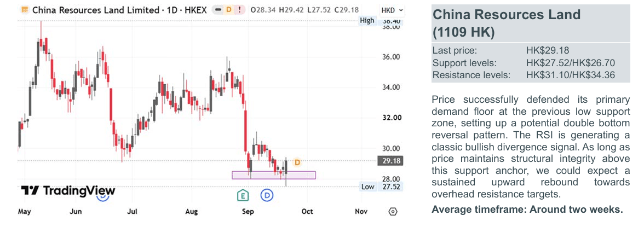The image size is (644, 233).
Task: Select the purple support zone rectangle
Action: pyautogui.click(x=274, y=175)
